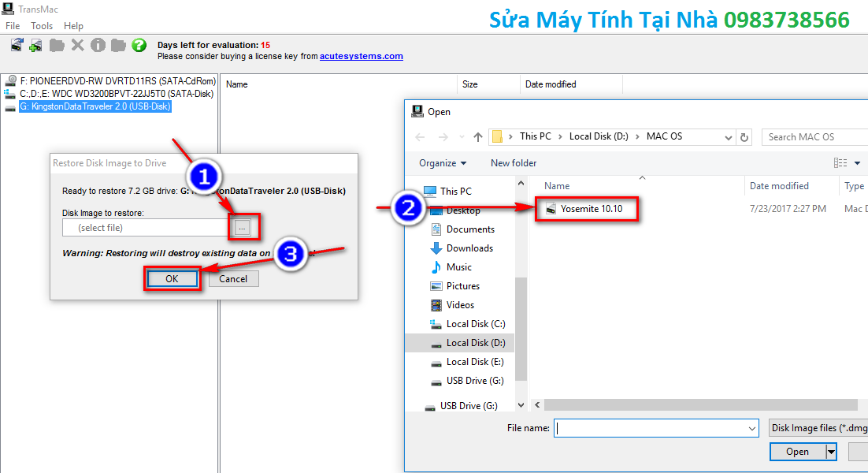Click MAC OS in the address path
The width and height of the screenshot is (868, 473).
tap(664, 136)
